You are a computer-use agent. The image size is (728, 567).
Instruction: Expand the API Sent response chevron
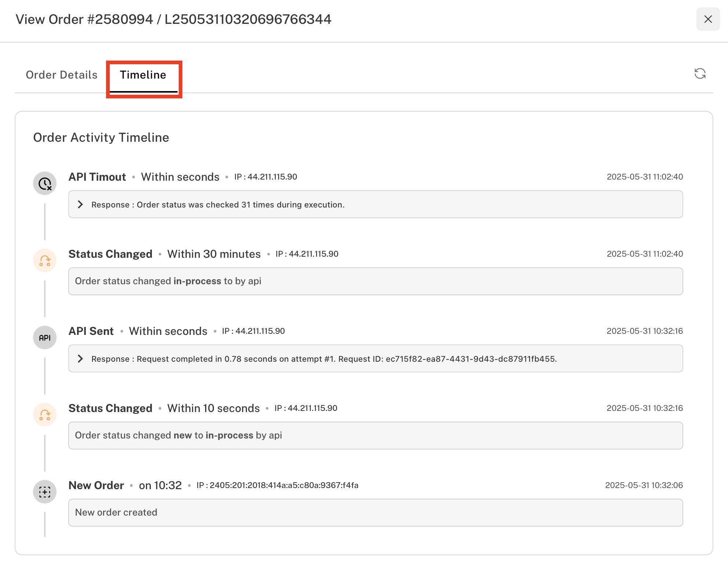80,359
